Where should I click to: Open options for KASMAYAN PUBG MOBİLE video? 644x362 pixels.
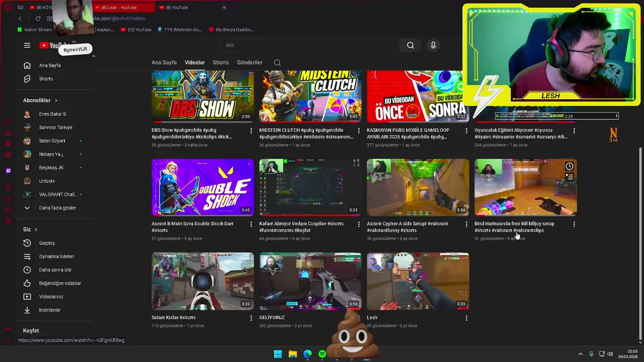(466, 131)
